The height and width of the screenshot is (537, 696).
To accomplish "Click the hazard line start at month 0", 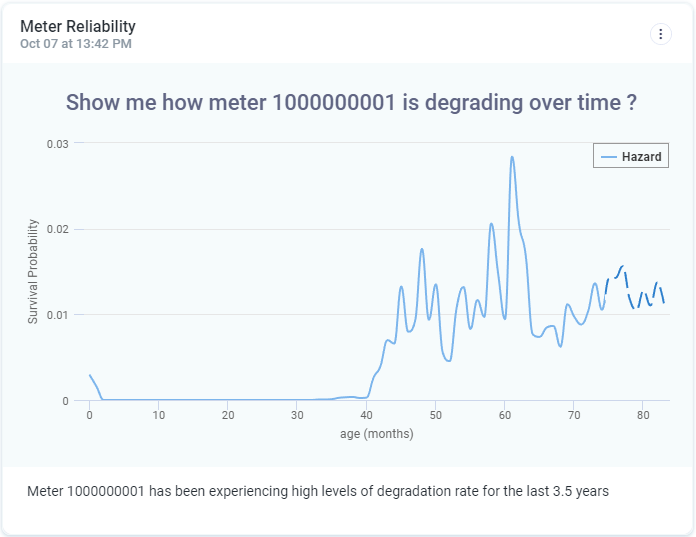I will coord(91,377).
